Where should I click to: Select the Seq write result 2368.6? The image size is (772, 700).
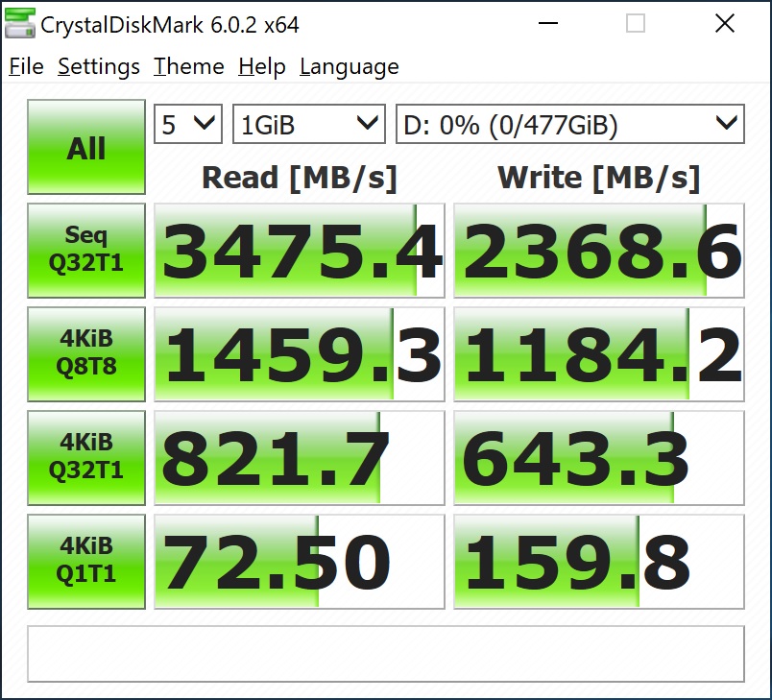(x=599, y=250)
